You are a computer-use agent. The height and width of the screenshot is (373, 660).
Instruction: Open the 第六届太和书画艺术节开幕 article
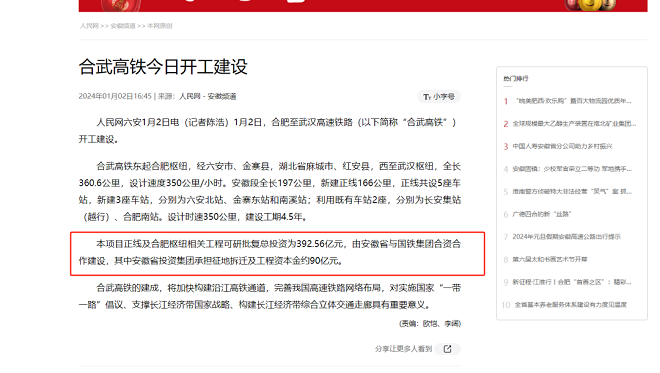point(550,259)
